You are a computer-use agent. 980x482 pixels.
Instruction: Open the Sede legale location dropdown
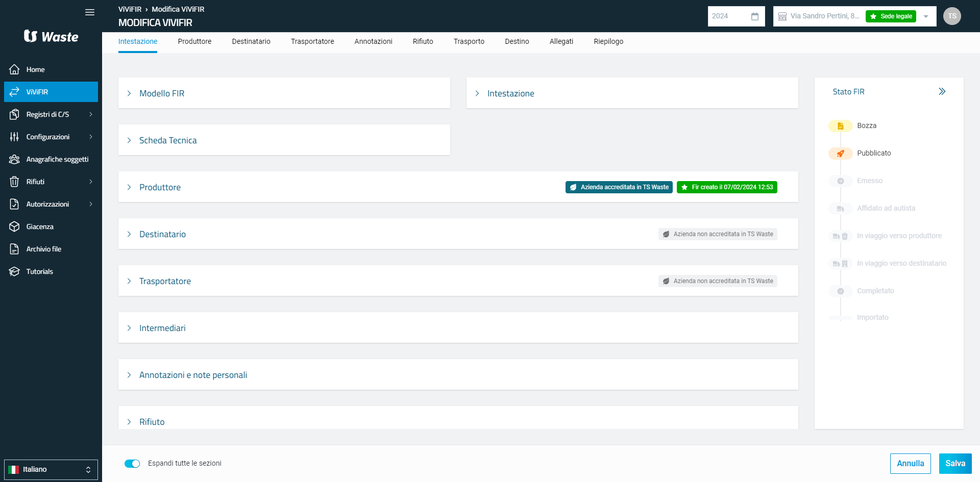(925, 16)
